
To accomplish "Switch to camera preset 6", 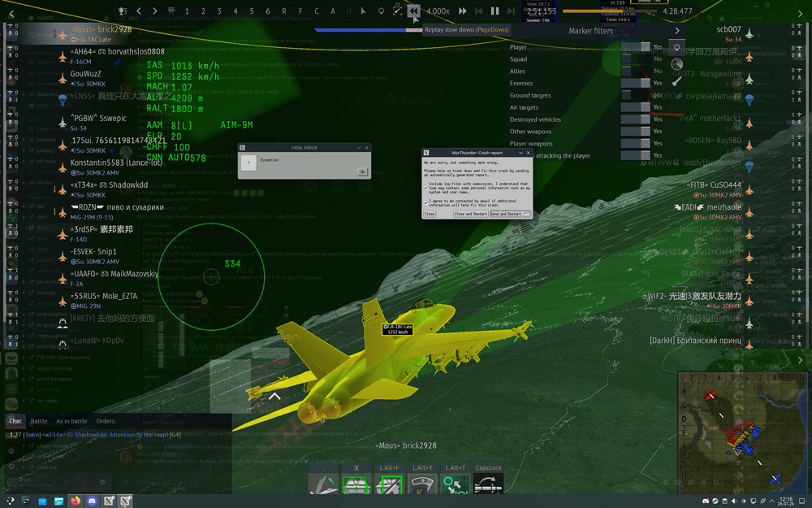I will tap(268, 11).
